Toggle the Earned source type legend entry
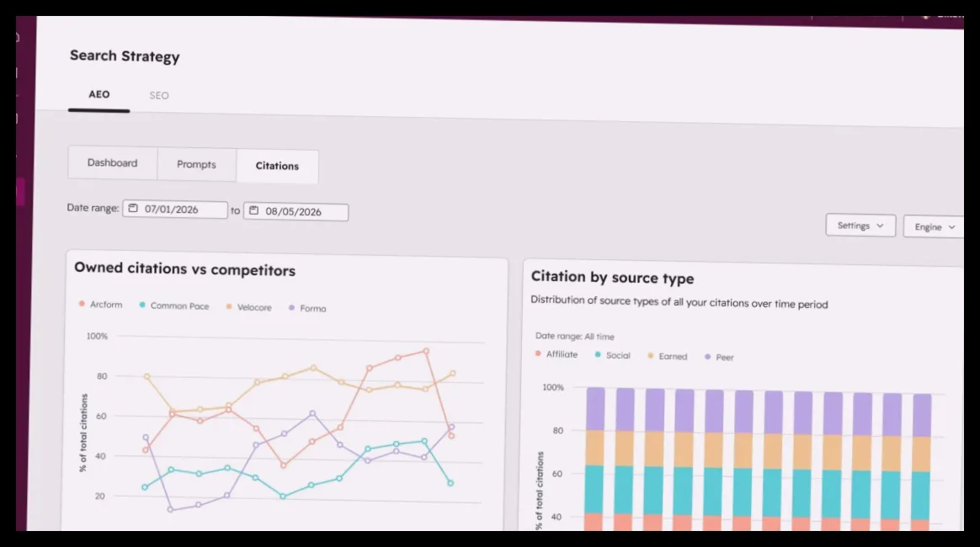980x547 pixels. click(x=668, y=357)
